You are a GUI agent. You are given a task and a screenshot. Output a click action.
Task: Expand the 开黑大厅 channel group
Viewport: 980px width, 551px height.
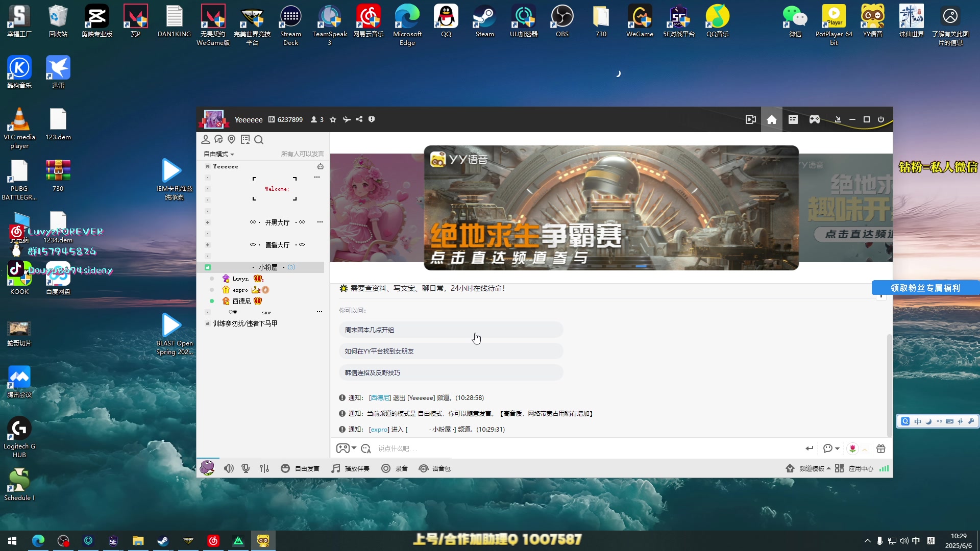(208, 222)
